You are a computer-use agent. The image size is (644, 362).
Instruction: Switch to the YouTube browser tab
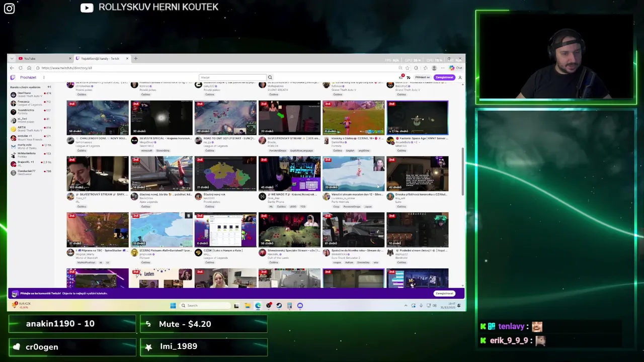click(44, 58)
